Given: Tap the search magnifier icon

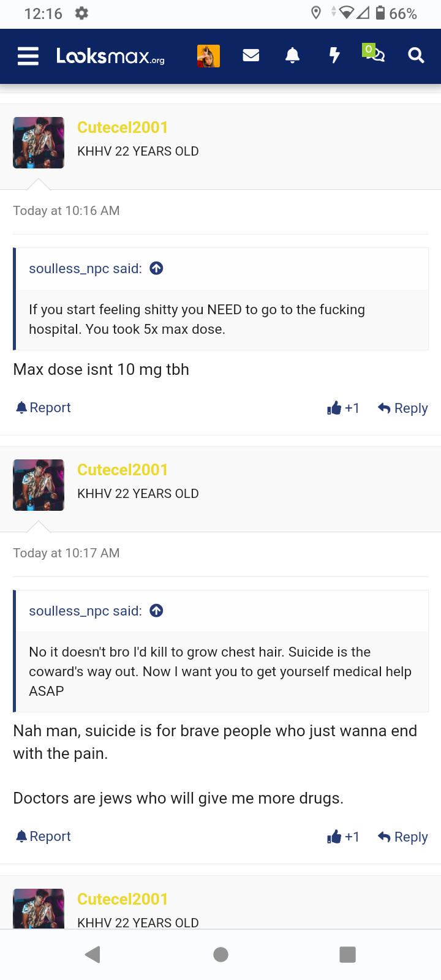Looking at the screenshot, I should pos(416,56).
